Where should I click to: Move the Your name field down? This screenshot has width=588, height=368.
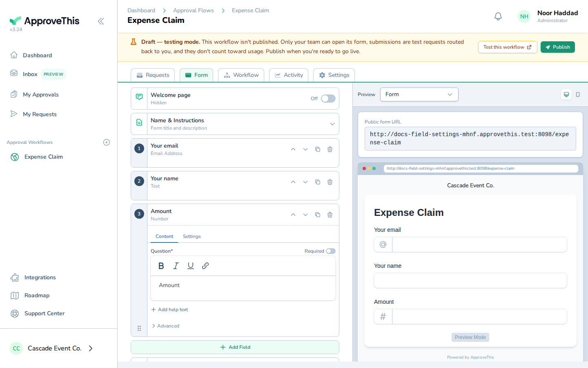coord(305,182)
